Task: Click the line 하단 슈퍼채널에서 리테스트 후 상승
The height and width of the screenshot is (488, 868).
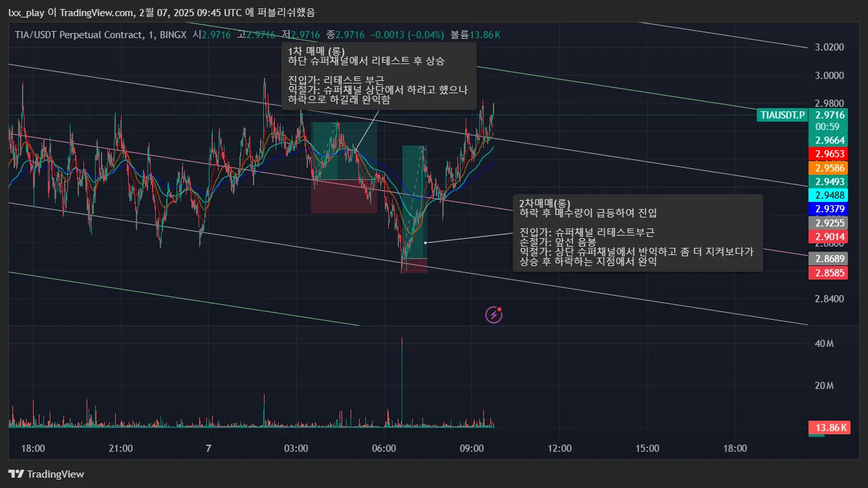Action: click(366, 61)
